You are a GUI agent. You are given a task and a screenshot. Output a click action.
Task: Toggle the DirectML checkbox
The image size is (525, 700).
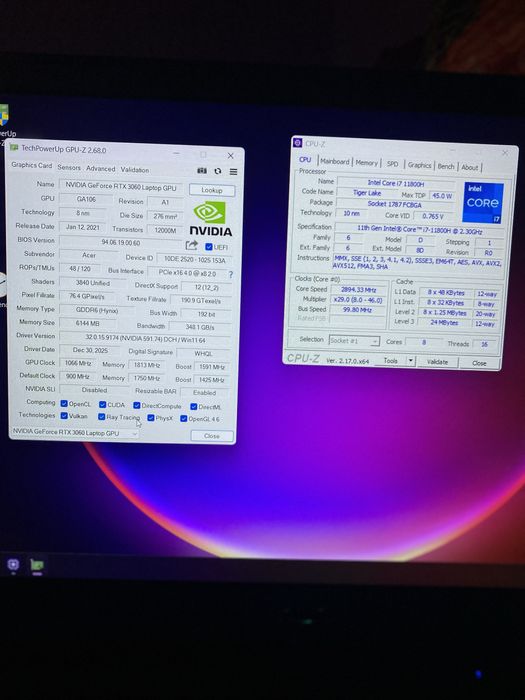[x=193, y=407]
